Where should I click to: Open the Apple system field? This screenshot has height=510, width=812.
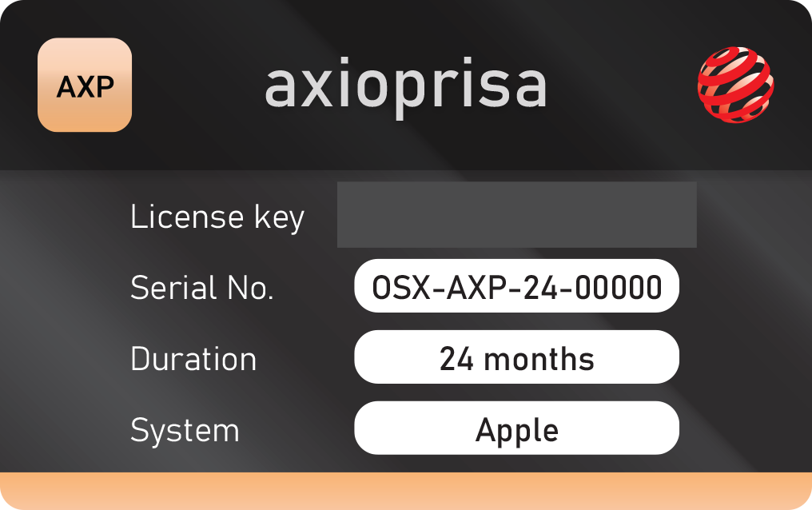[x=516, y=428]
